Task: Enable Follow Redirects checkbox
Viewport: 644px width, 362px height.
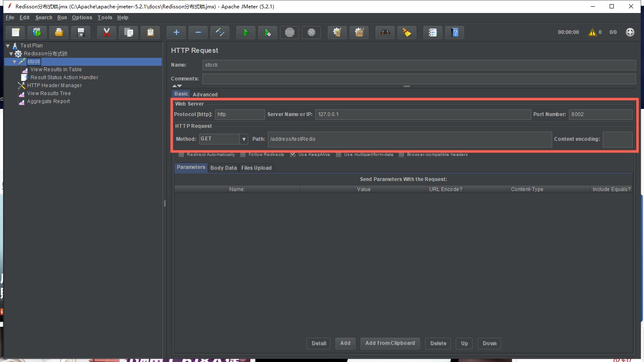Action: click(x=243, y=155)
